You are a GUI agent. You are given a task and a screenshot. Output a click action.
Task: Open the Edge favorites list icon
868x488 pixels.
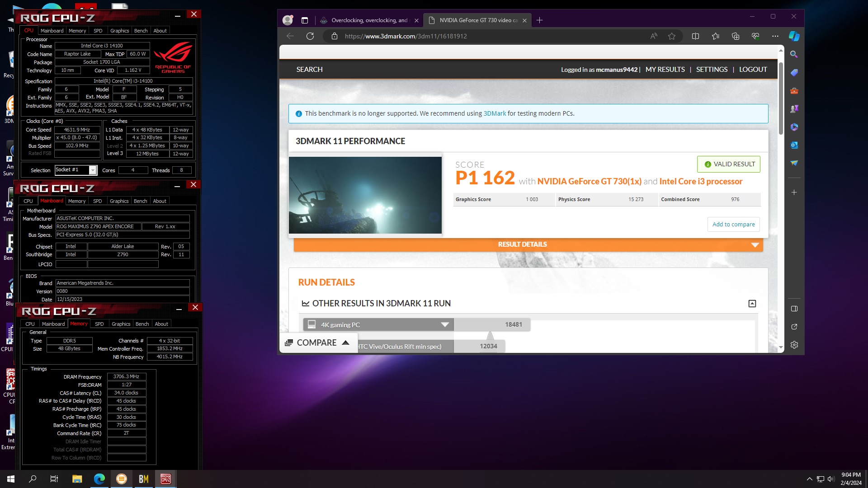click(716, 36)
